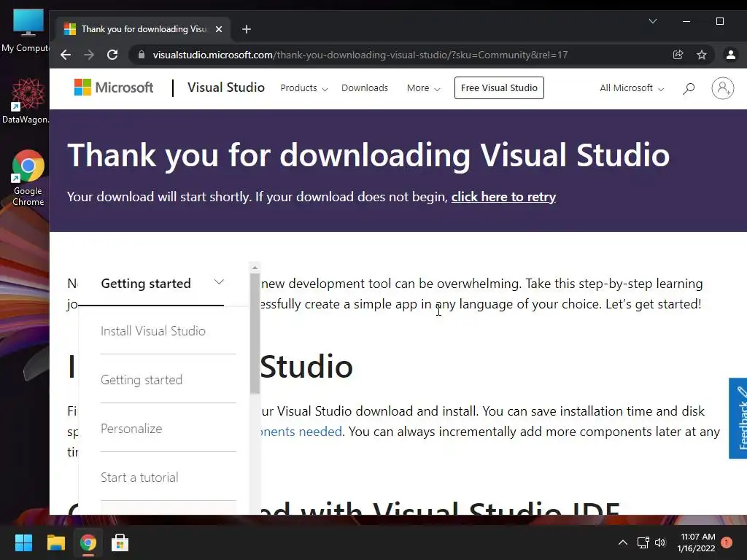This screenshot has height=560, width=747.
Task: Select Install Visual Studio in the menu
Action: coord(153,331)
